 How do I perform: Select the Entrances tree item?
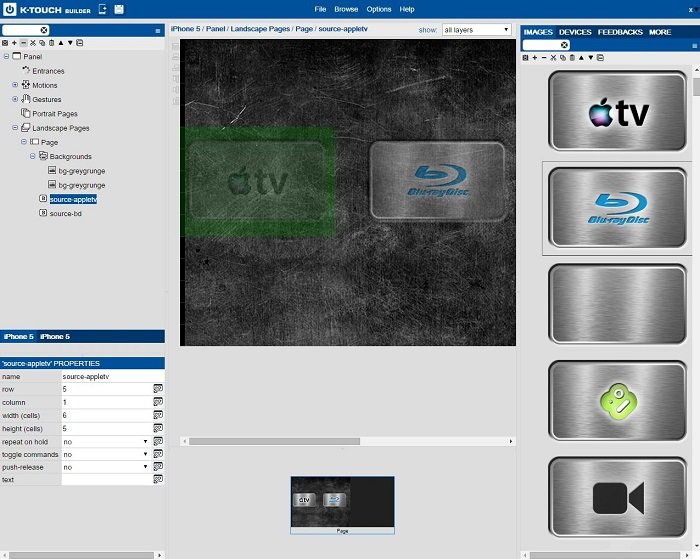(48, 71)
